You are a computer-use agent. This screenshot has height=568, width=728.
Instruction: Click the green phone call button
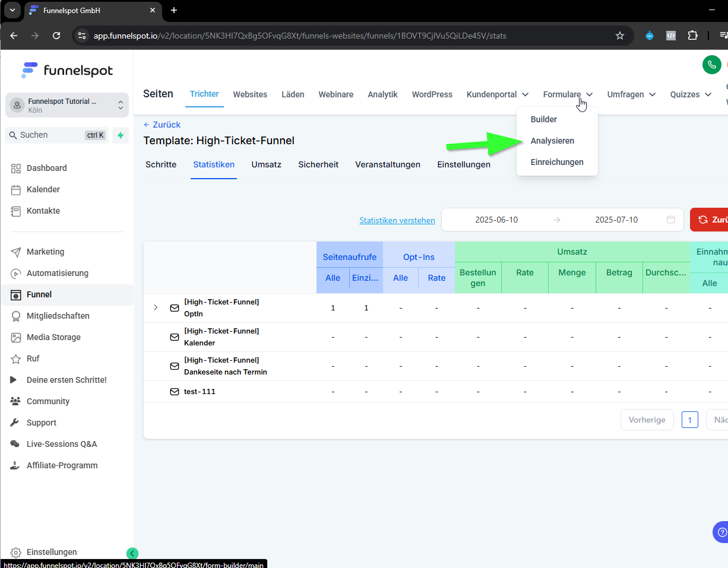click(711, 65)
